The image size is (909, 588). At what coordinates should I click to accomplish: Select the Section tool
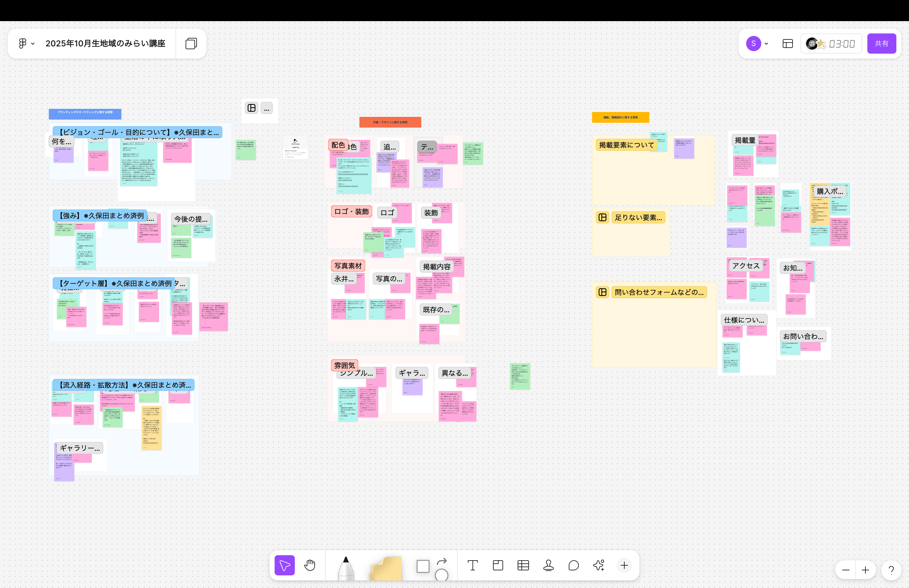click(498, 565)
